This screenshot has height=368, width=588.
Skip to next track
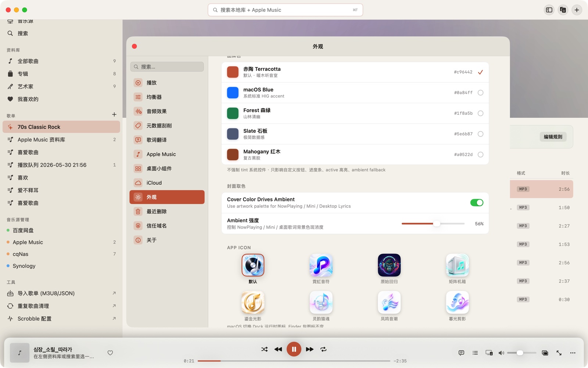click(310, 349)
